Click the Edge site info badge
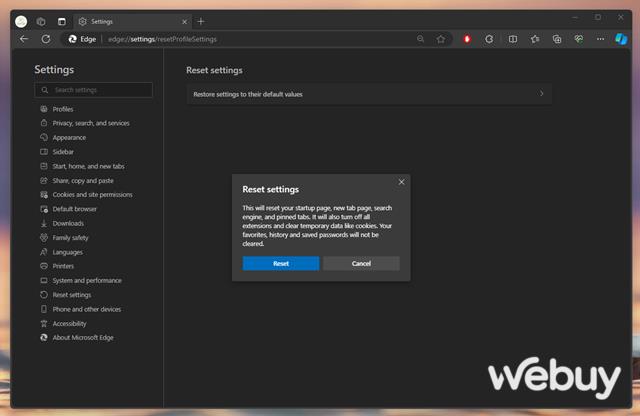This screenshot has height=416, width=640. pyautogui.click(x=82, y=39)
